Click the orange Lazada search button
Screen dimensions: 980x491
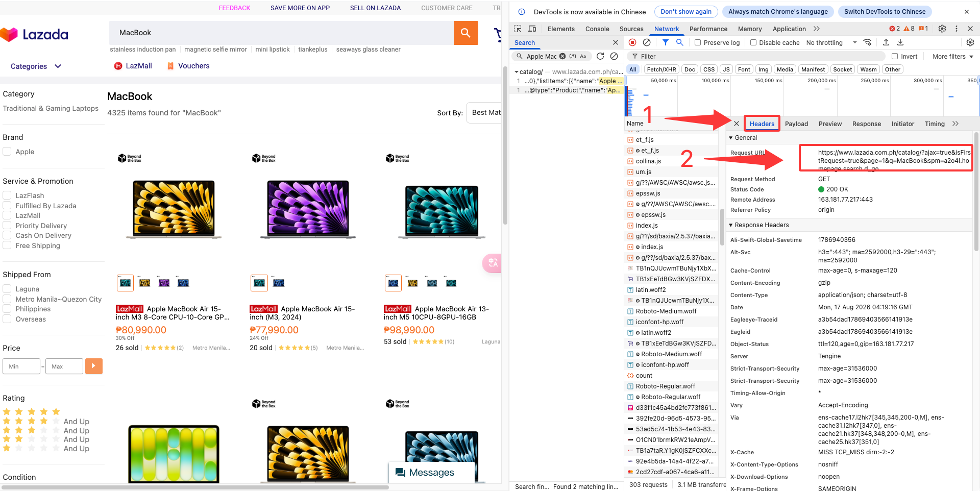(465, 33)
